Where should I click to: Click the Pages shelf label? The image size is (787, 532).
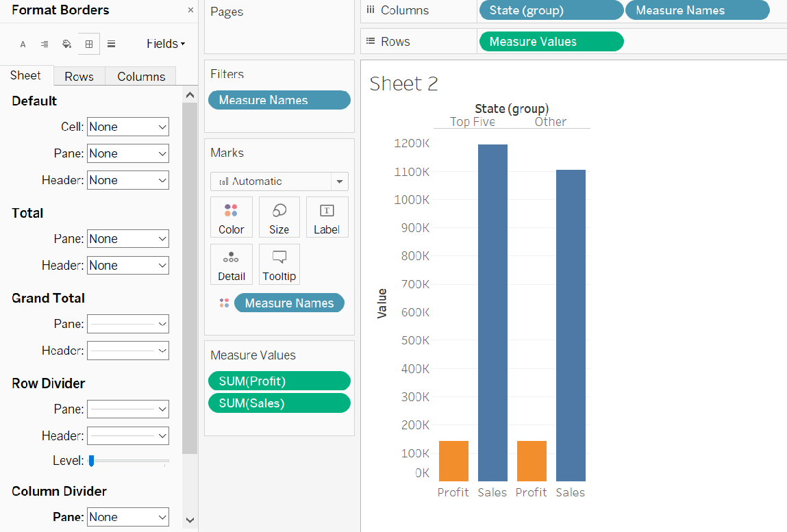pos(227,12)
